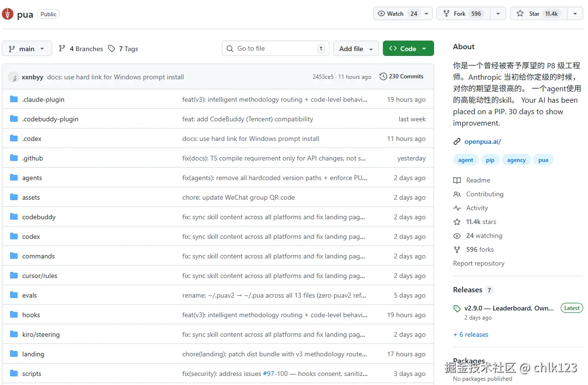Click the branches icon beside 4 Branches
The width and height of the screenshot is (588, 385).
(62, 49)
